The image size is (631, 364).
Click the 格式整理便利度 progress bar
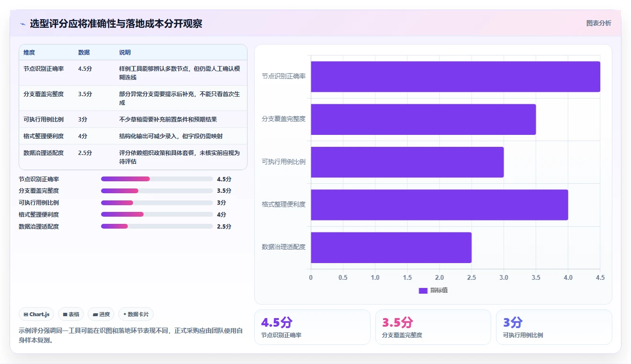coord(157,214)
